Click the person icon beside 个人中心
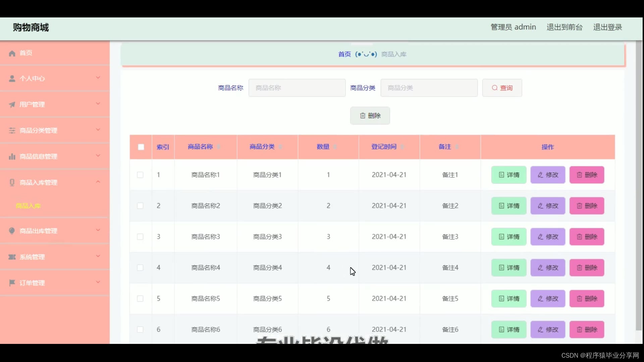Image resolution: width=644 pixels, height=362 pixels. [x=12, y=78]
